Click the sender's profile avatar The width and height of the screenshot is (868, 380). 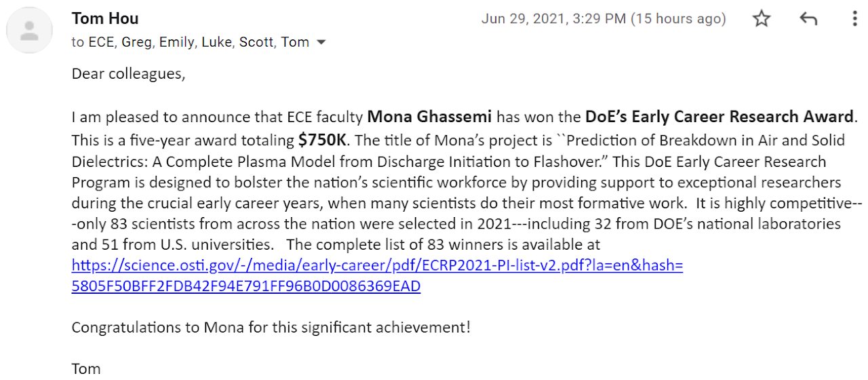tap(30, 31)
